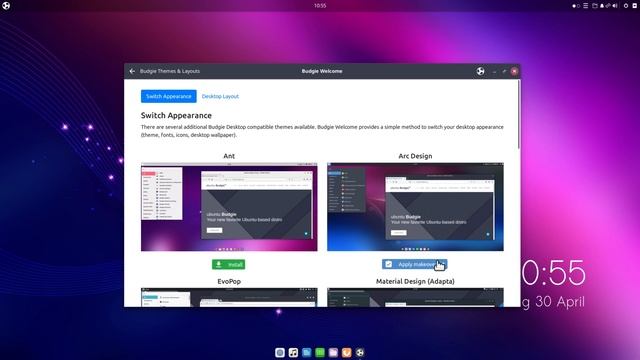The height and width of the screenshot is (360, 640).
Task: Select the Arc Design preview image
Action: point(415,207)
